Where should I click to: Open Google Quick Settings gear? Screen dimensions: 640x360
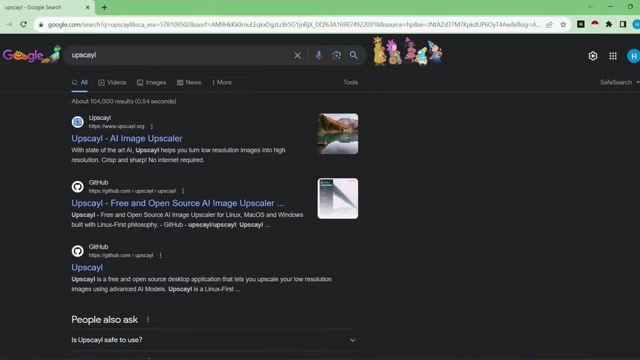click(x=593, y=56)
